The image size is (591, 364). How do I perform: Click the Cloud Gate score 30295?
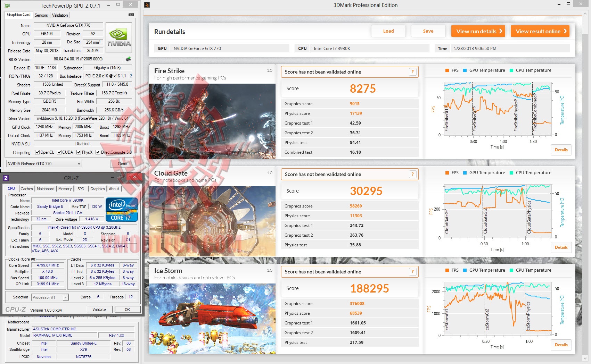point(366,191)
